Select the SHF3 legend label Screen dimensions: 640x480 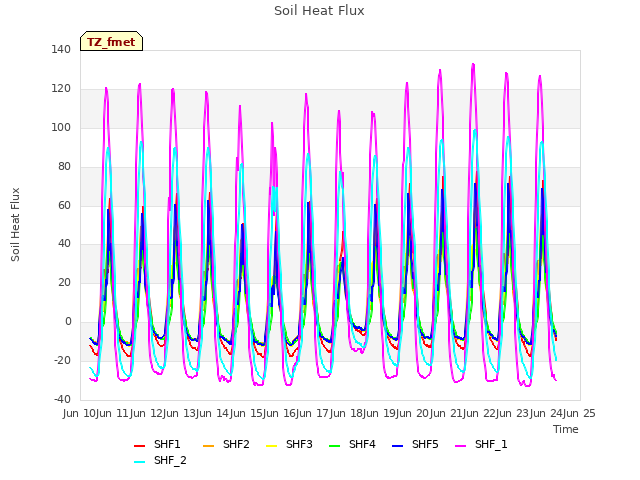click(x=299, y=444)
